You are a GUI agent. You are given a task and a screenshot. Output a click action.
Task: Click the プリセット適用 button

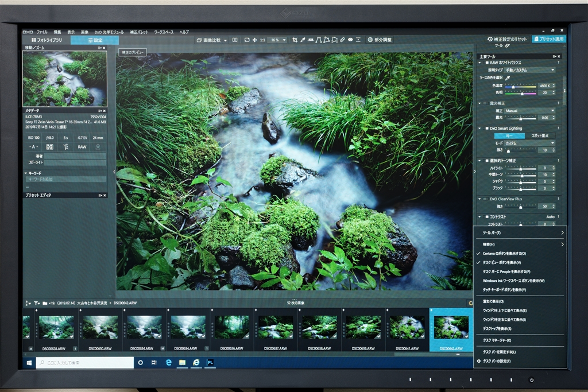[x=548, y=39]
